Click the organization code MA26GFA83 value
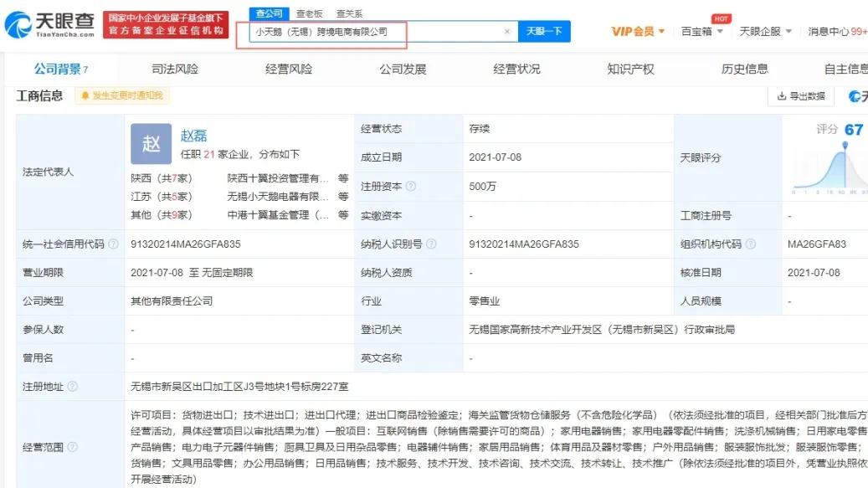Viewport: 868px width, 488px height. 816,244
